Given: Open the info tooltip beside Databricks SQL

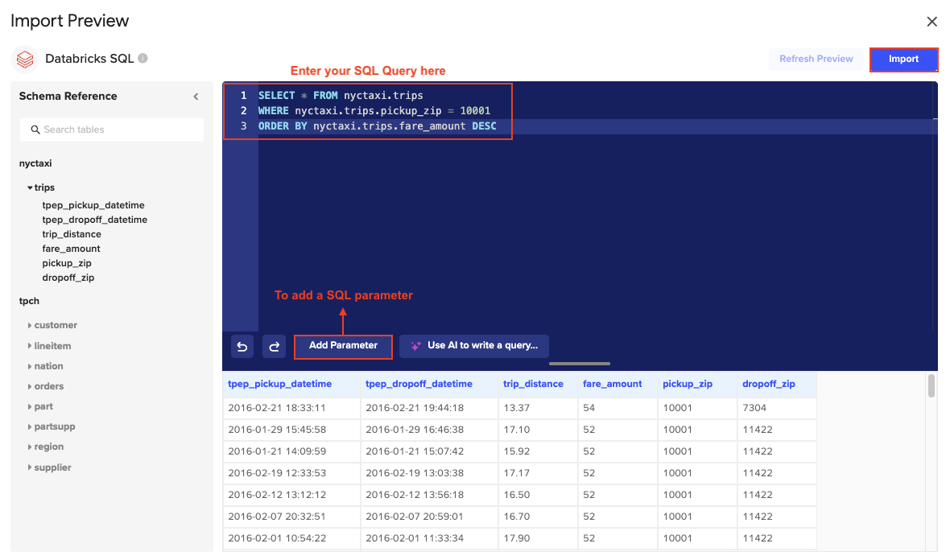Looking at the screenshot, I should tap(142, 57).
